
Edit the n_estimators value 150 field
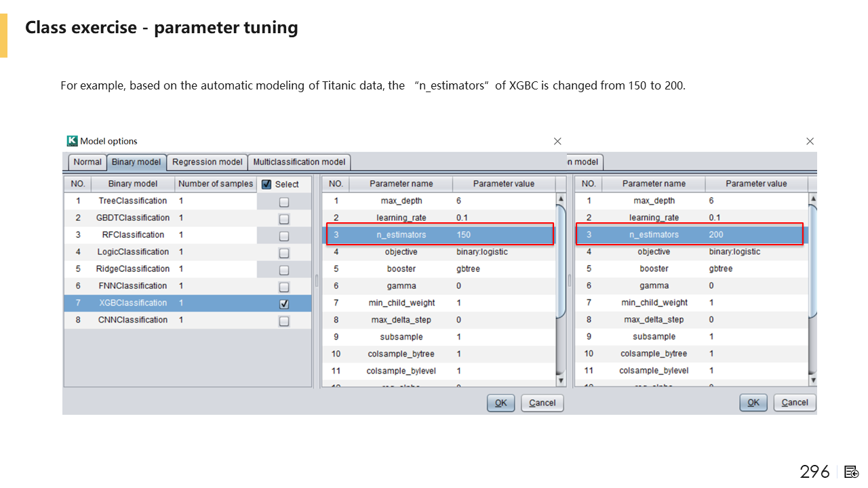tap(502, 235)
